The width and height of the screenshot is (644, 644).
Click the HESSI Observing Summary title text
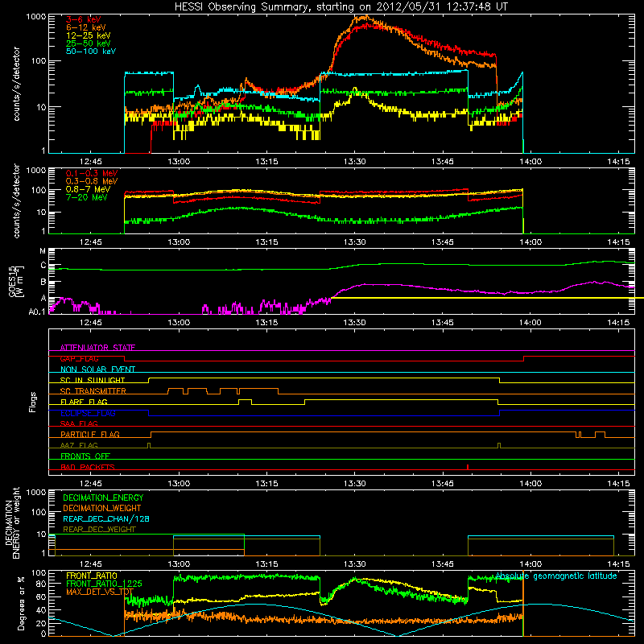(341, 7)
